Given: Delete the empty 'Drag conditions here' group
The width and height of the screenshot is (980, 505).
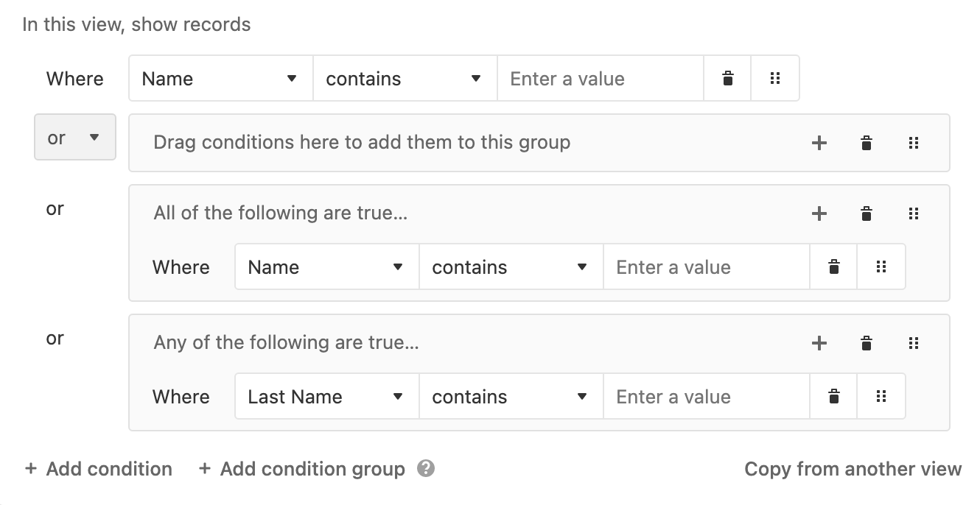Looking at the screenshot, I should [x=867, y=143].
